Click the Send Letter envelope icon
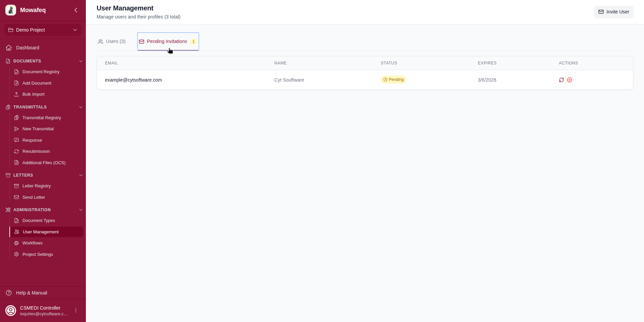Image resolution: width=644 pixels, height=322 pixels. tap(16, 197)
